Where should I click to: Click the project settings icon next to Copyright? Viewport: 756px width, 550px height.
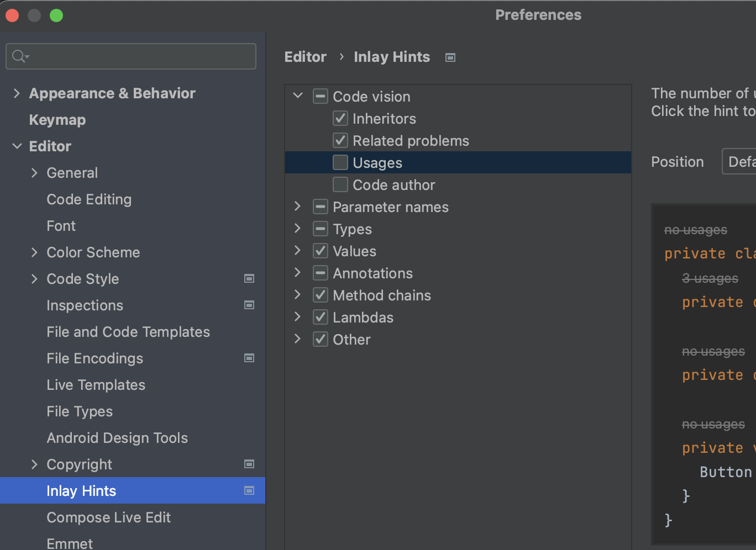[x=249, y=464]
